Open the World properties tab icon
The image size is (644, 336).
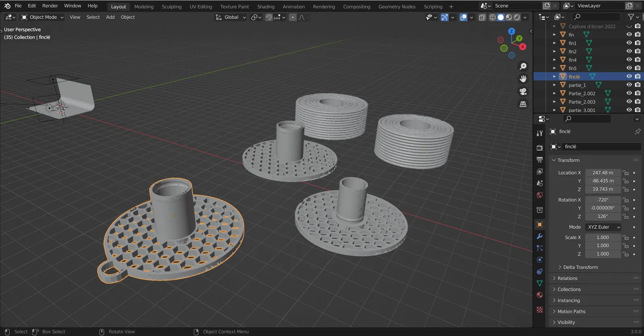[540, 195]
